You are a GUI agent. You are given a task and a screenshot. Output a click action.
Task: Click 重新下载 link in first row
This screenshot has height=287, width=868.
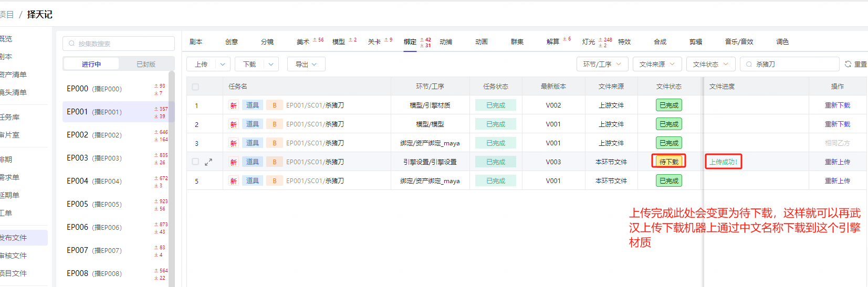tap(837, 105)
